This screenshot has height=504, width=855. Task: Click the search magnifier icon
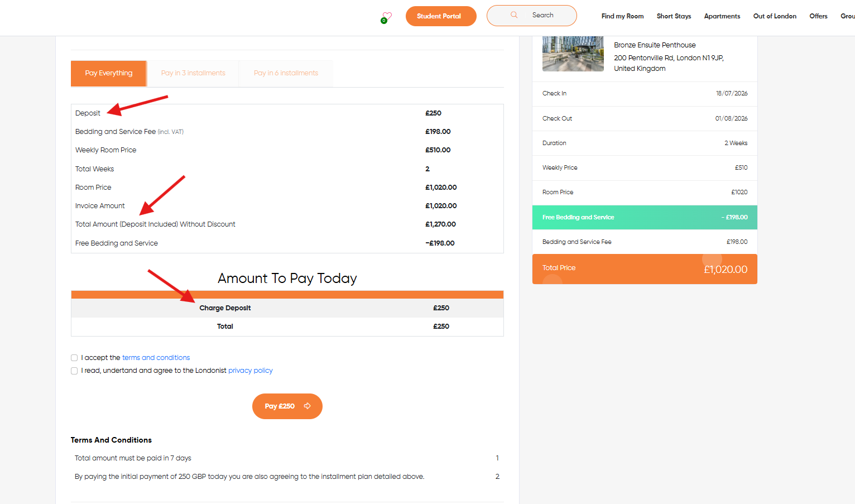[514, 15]
